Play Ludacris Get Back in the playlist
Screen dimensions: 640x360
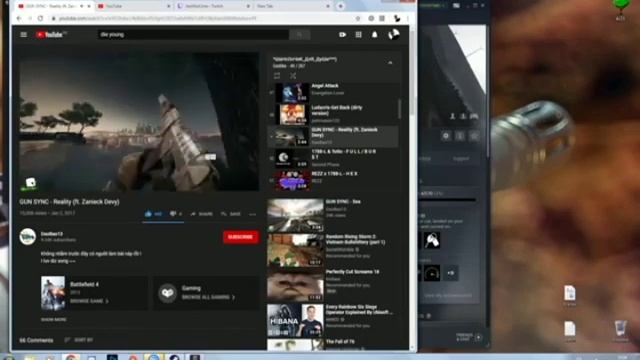(x=333, y=114)
